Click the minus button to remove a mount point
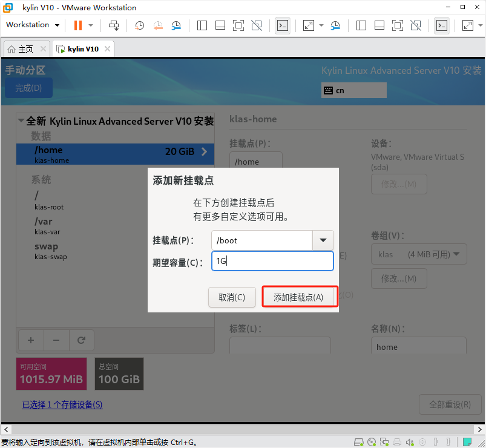Screen dimensions: 486x448 56,340
